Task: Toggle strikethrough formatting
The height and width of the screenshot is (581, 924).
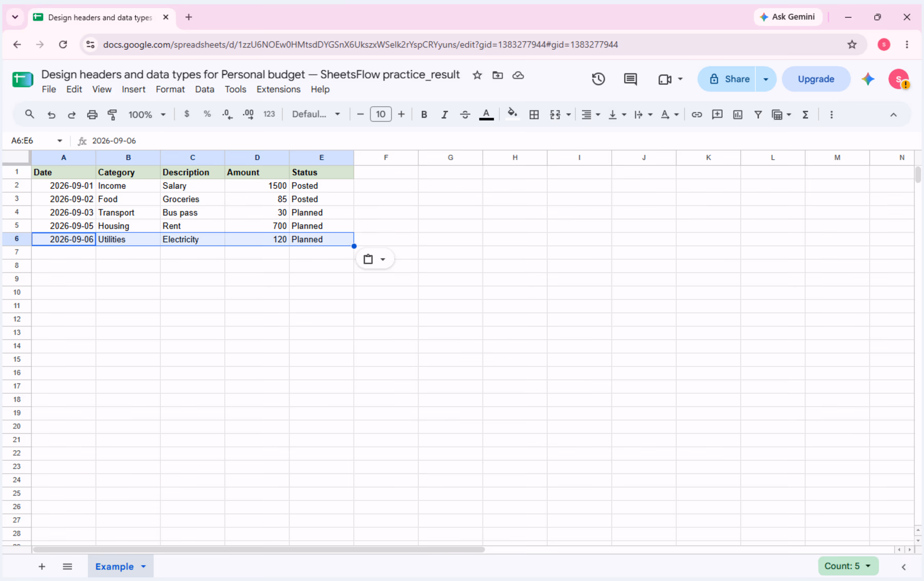Action: point(465,114)
